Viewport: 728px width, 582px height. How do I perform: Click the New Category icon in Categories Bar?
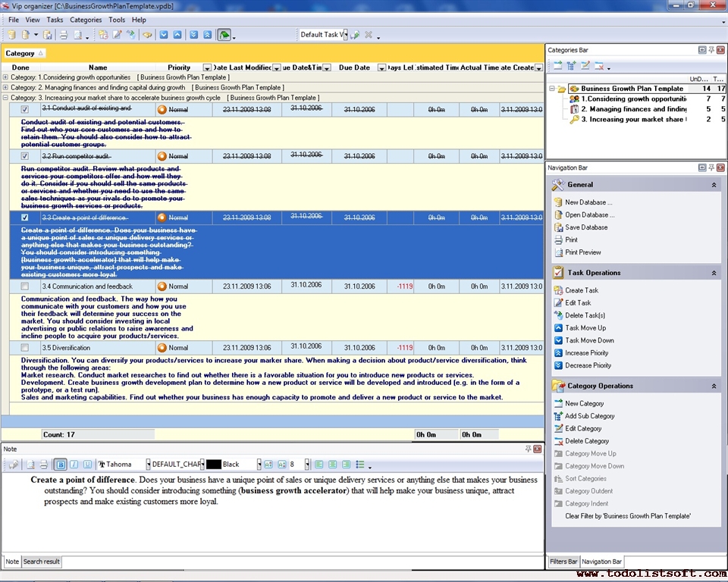point(557,66)
